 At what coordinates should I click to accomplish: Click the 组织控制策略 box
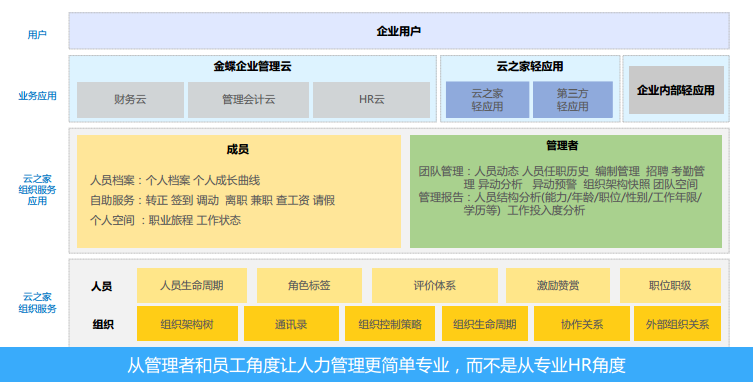coord(390,324)
